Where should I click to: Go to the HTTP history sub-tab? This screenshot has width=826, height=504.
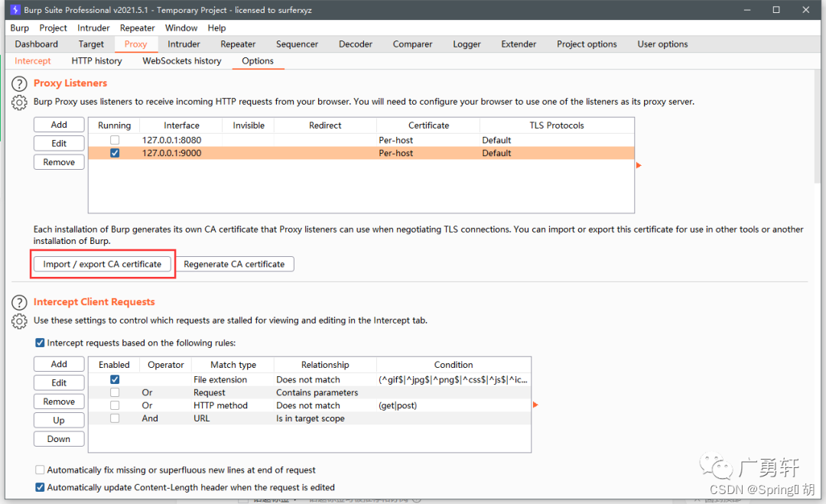pyautogui.click(x=97, y=61)
